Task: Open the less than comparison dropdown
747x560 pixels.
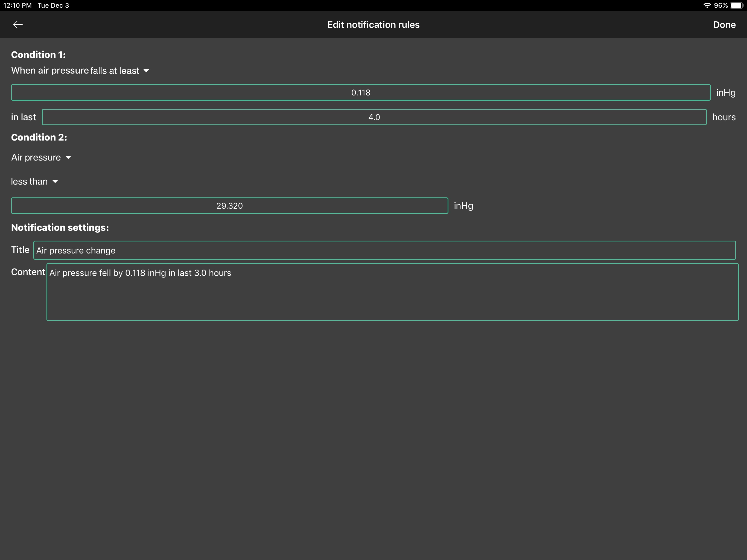Action: pos(29,181)
